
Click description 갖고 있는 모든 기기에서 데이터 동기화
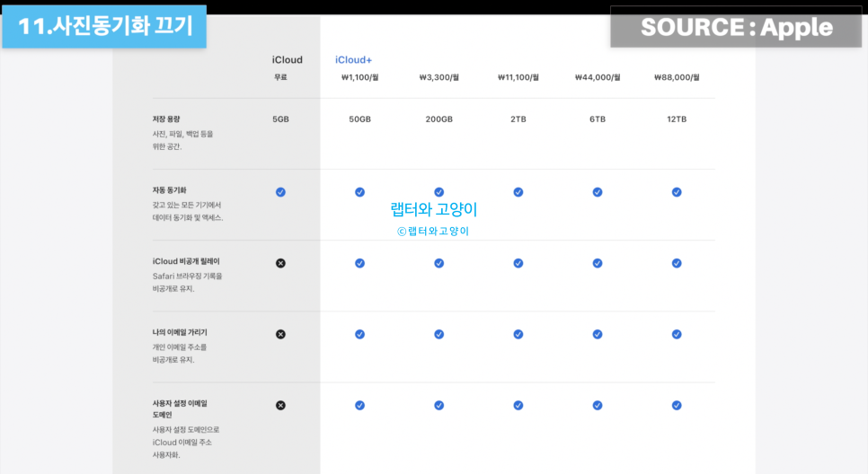pyautogui.click(x=188, y=211)
